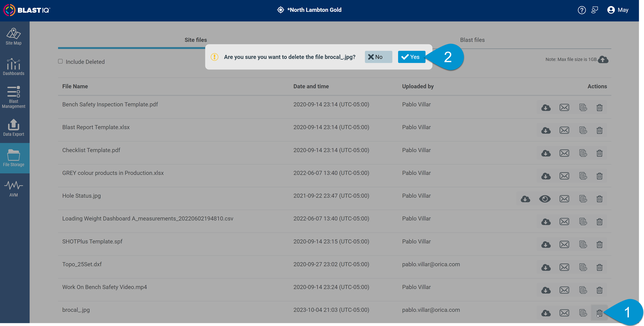
Task: Delete Bench Safety Inspection Template.pdf
Action: pyautogui.click(x=599, y=108)
